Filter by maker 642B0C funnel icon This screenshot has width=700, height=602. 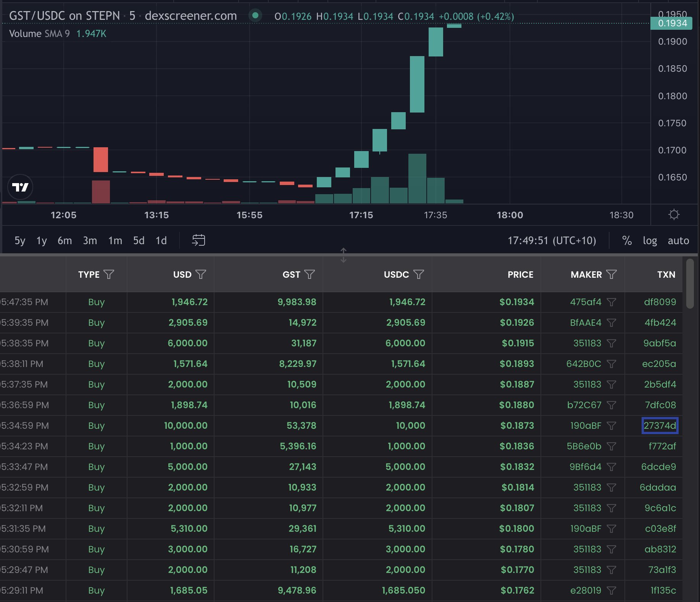click(611, 364)
